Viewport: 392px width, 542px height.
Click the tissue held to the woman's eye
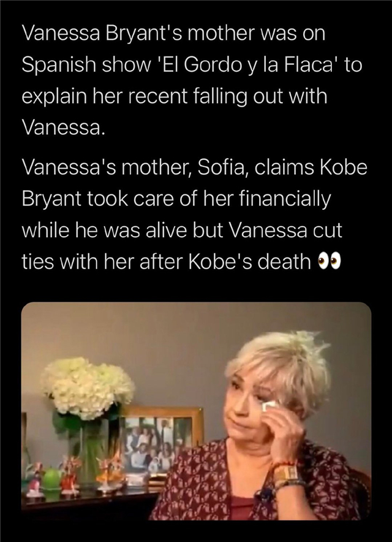pyautogui.click(x=267, y=406)
